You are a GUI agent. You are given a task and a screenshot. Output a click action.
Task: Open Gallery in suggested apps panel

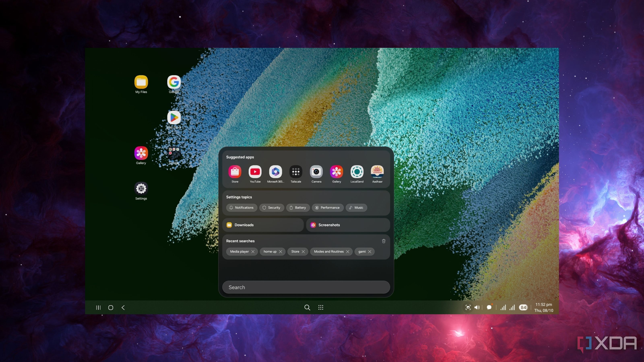coord(336,172)
